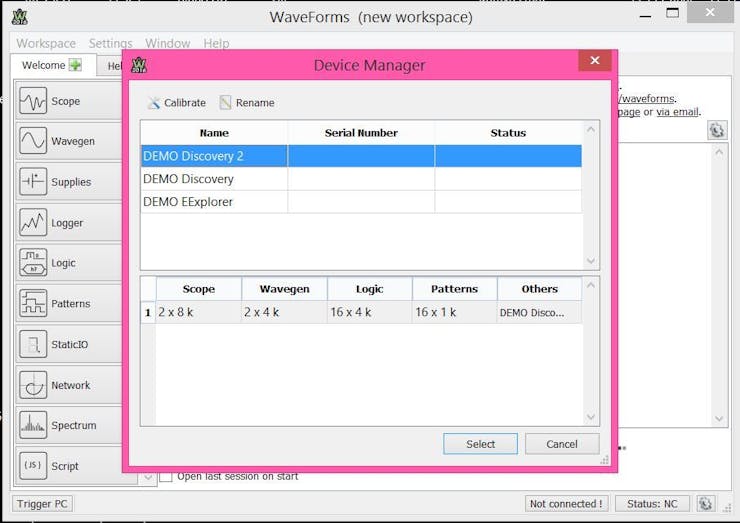
Task: Open the Logger instrument
Action: point(69,222)
